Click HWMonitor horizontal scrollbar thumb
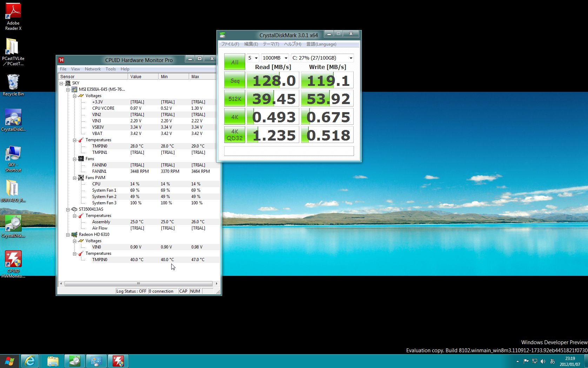 click(x=139, y=284)
